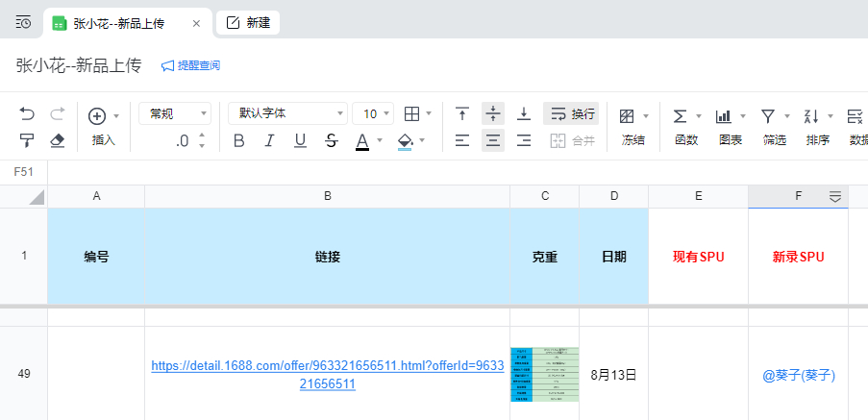
Task: Underline the selected text
Action: tap(300, 141)
